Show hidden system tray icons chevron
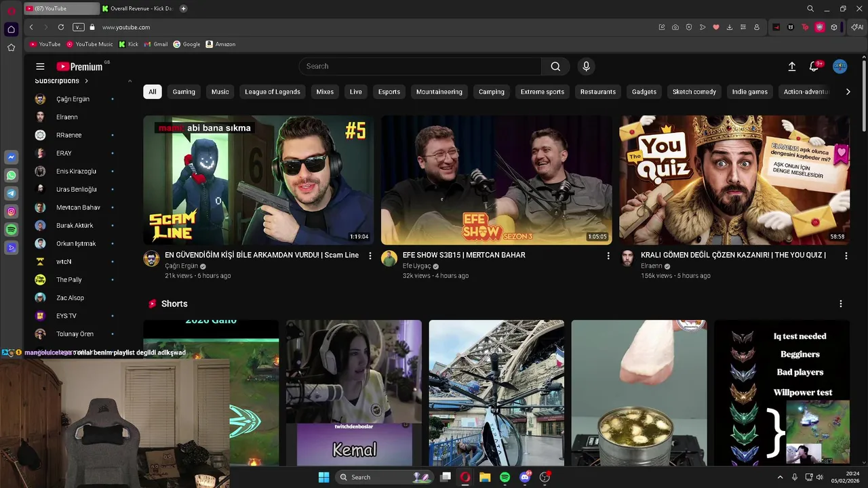 (780, 477)
